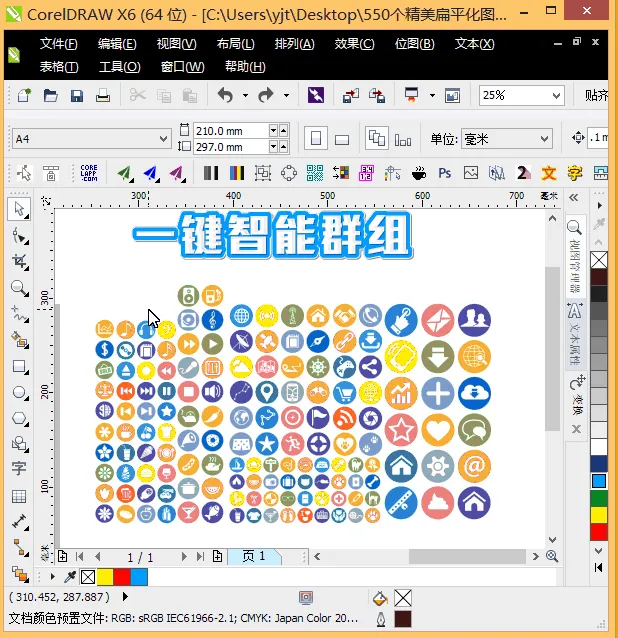Open the 效果(C) menu
This screenshot has width=618, height=638.
click(x=354, y=44)
